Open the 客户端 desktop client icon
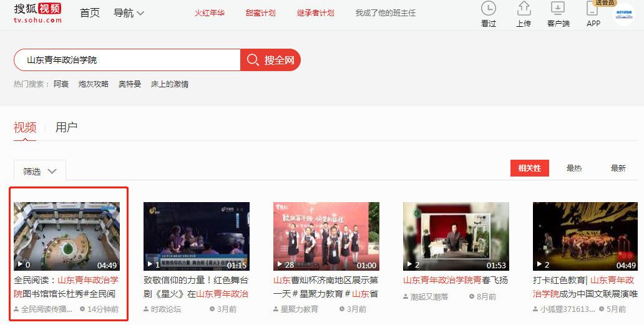This screenshot has width=644, height=325. pos(558,9)
